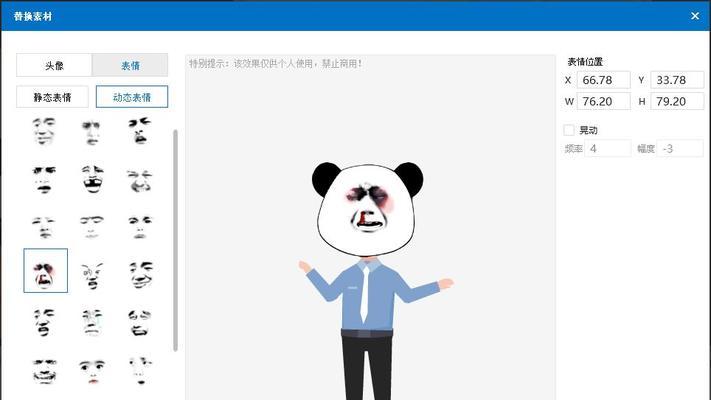Choose sixth-row left toothy grin expression

[x=44, y=371]
